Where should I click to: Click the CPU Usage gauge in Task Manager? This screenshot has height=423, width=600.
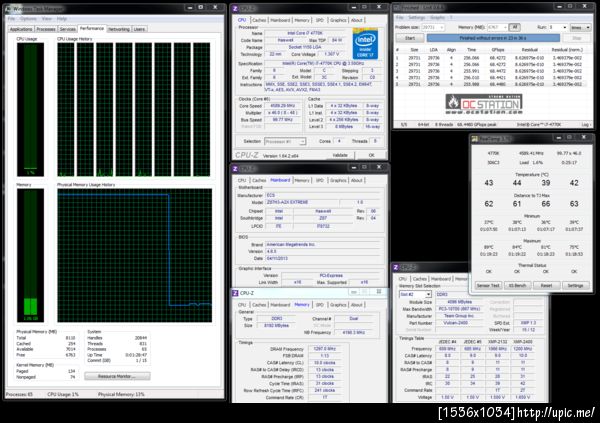point(30,109)
